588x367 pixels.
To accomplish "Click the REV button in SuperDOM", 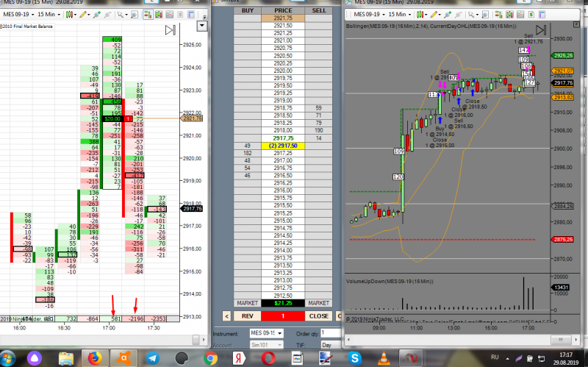I will (247, 316).
